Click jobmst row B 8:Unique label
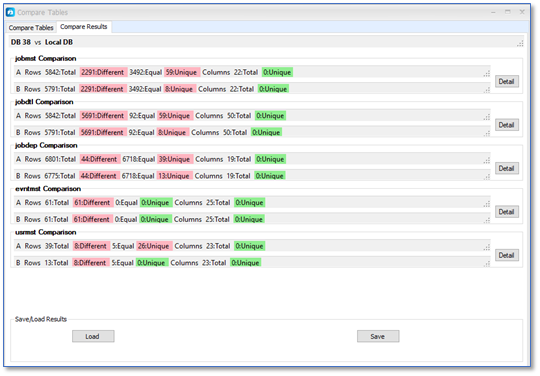The width and height of the screenshot is (540, 376). pyautogui.click(x=180, y=89)
